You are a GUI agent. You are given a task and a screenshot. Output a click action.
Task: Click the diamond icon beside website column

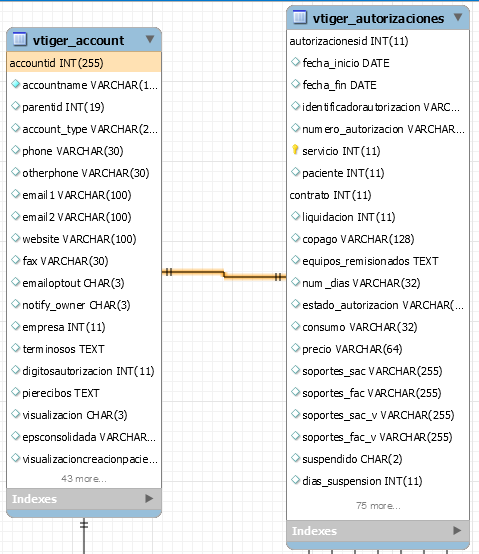coord(15,238)
